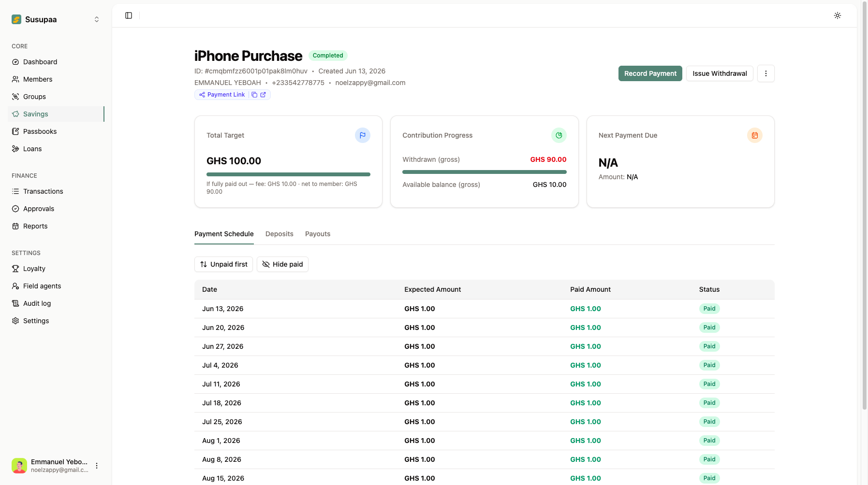Screen dimensions: 868x485
Task: Click the GHS 90.00 withdrawn value
Action: 548,159
